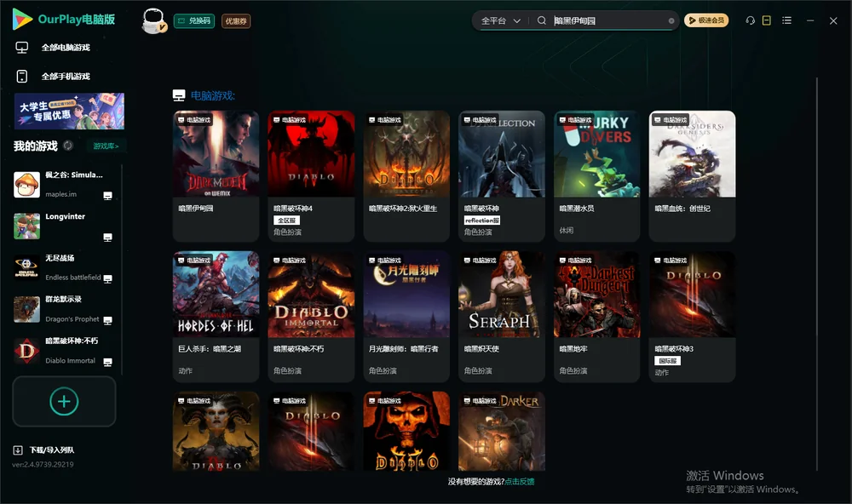Click the 兑换码 button
The width and height of the screenshot is (852, 504).
pyautogui.click(x=194, y=21)
